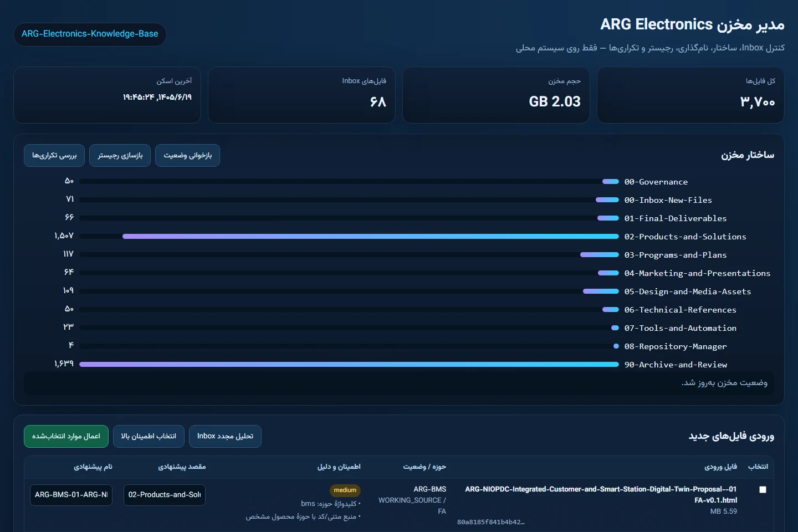Click the نام پیشنهادی column header
798x532 pixels.
tap(93, 467)
